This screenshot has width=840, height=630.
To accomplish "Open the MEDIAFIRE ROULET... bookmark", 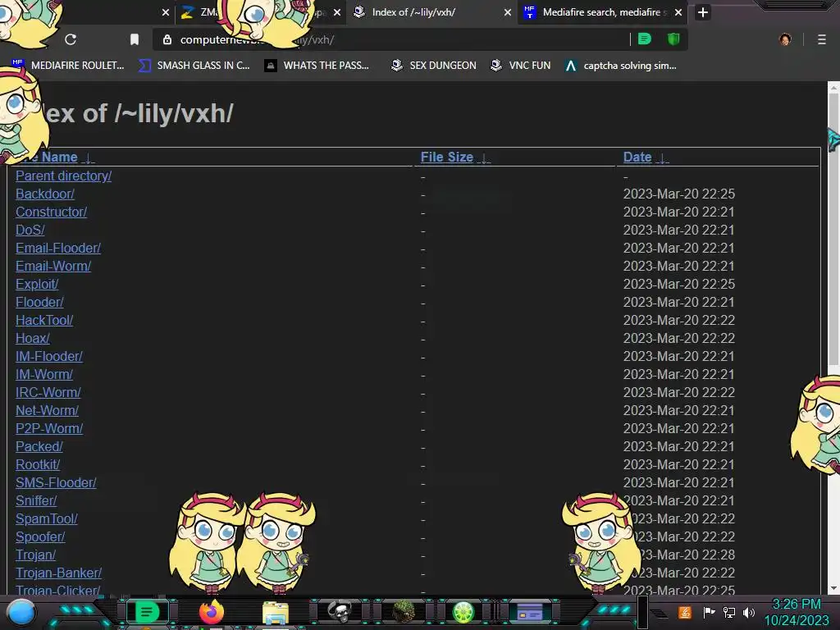I will [68, 66].
